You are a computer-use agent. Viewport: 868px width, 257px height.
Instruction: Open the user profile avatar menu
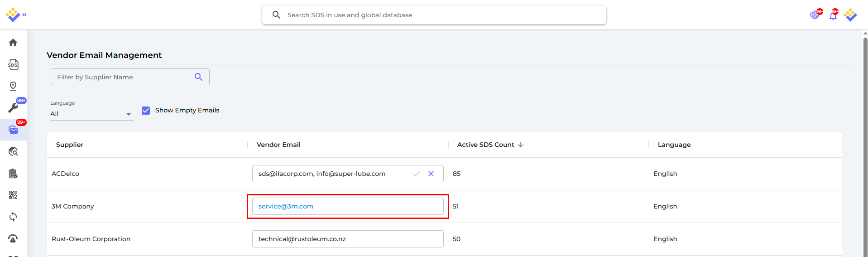pos(850,15)
